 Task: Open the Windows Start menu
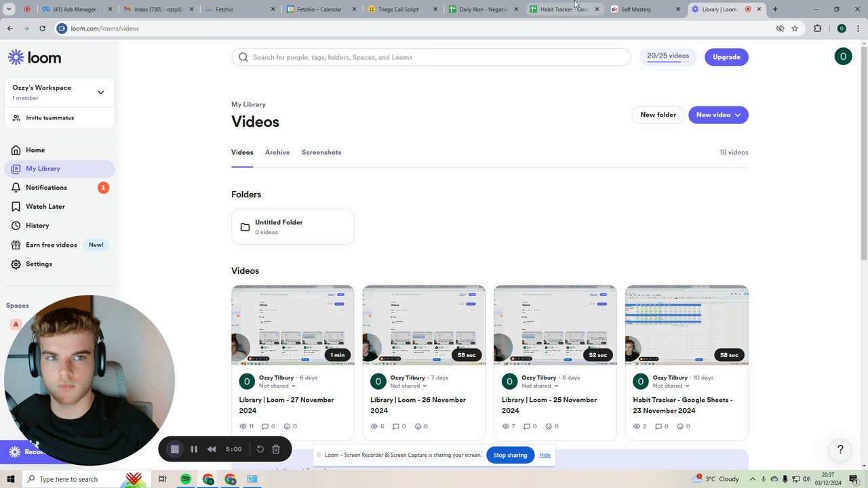coord(9,479)
